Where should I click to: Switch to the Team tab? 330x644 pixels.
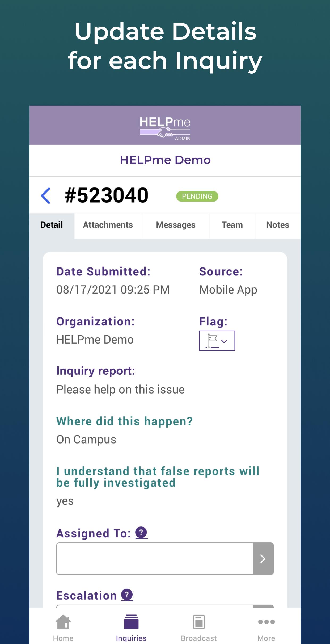tap(232, 225)
